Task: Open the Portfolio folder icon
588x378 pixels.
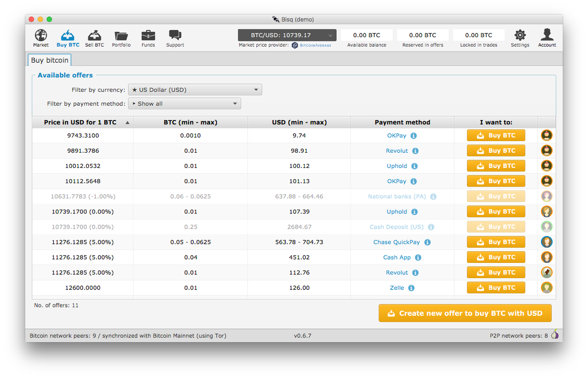Action: click(x=121, y=35)
